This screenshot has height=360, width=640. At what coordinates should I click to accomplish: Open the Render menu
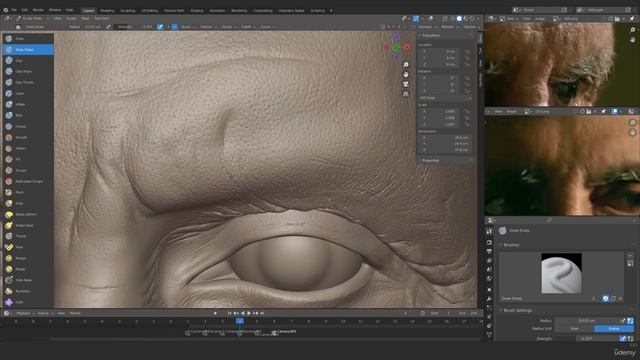click(x=38, y=10)
